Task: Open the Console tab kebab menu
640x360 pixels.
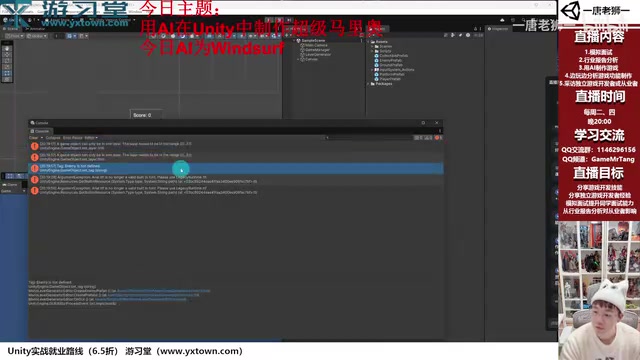Action: tap(440, 131)
